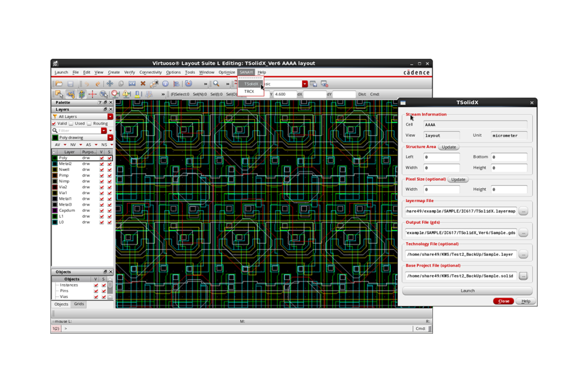
Task: Open the workspace dropdown in the toolbar
Action: coord(305,84)
